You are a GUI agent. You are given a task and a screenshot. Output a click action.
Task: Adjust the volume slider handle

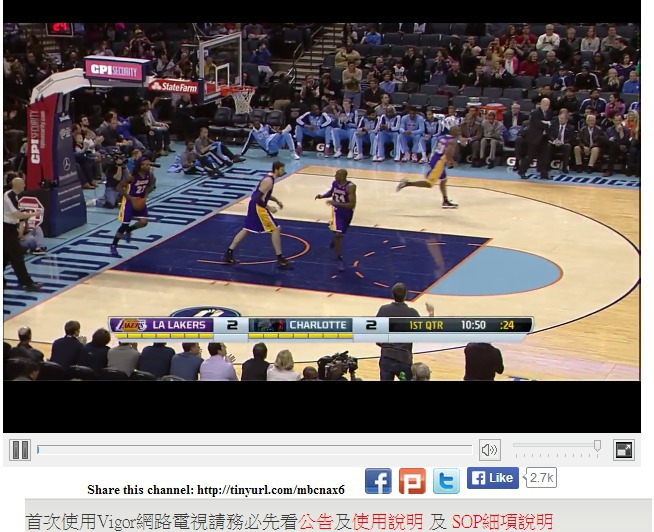pos(597,446)
